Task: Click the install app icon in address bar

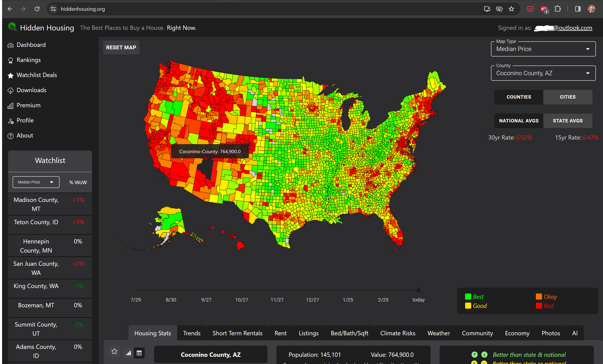Action: point(487,9)
